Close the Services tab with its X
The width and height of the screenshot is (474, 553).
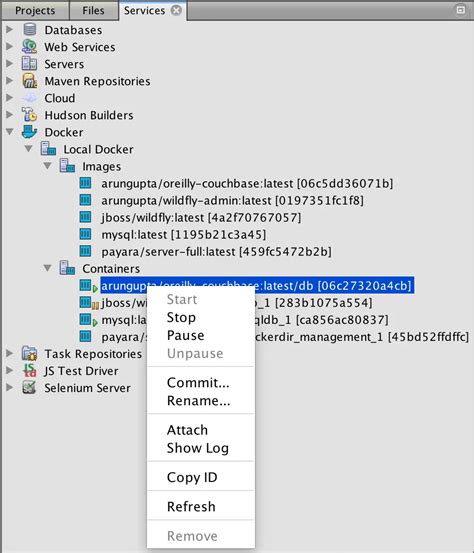176,10
